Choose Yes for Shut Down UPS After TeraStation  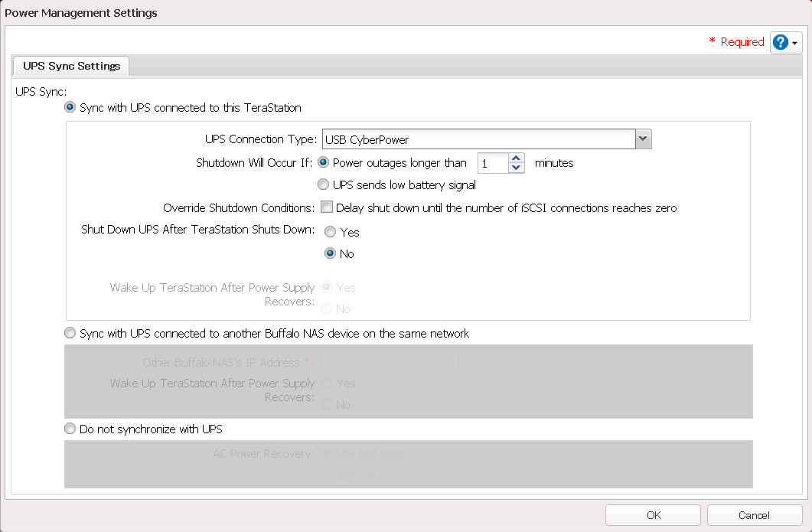coord(331,232)
